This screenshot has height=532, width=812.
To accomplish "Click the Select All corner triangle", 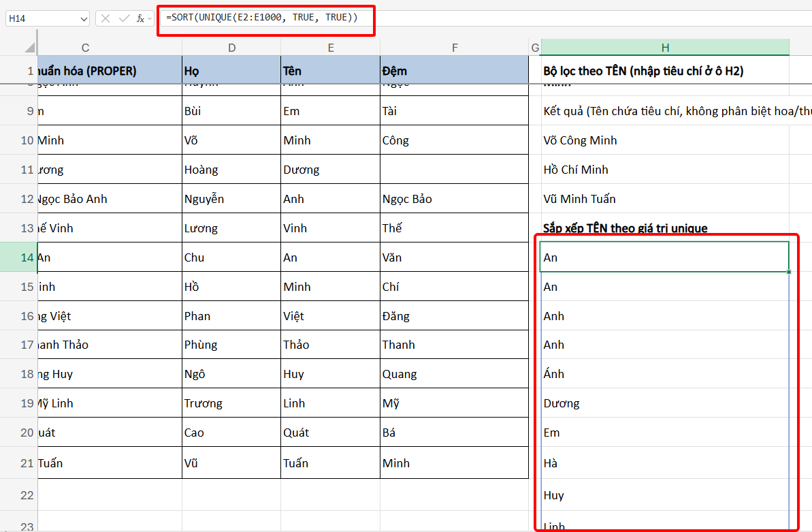I will click(x=29, y=48).
